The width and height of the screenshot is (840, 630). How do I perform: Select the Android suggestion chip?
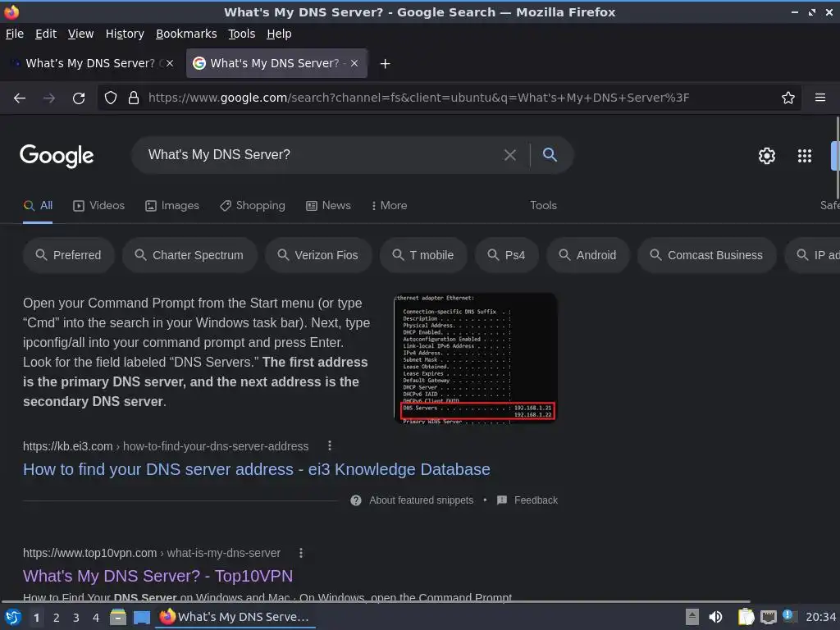[588, 255]
